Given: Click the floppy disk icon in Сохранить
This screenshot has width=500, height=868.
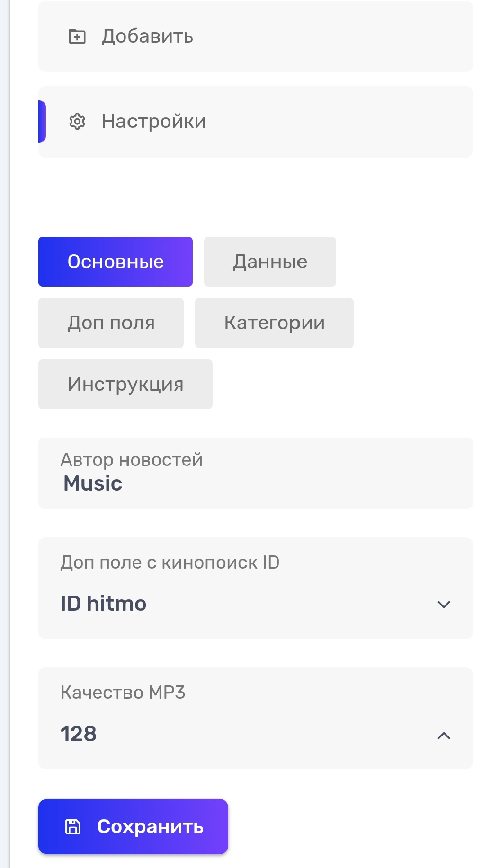Looking at the screenshot, I should (x=72, y=826).
